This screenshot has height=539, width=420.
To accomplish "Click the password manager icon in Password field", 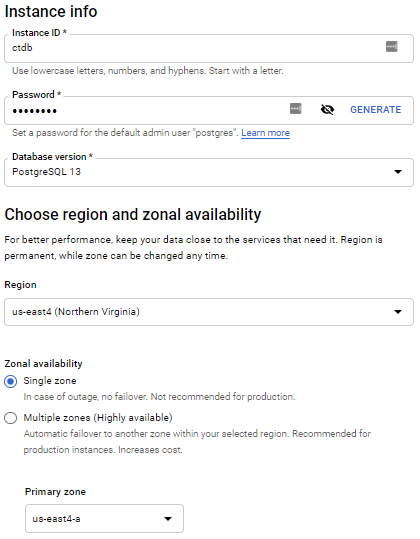I will pos(296,109).
